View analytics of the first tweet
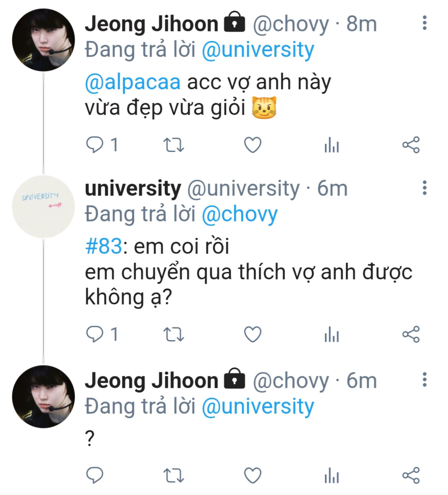The width and height of the screenshot is (448, 495). click(x=332, y=145)
